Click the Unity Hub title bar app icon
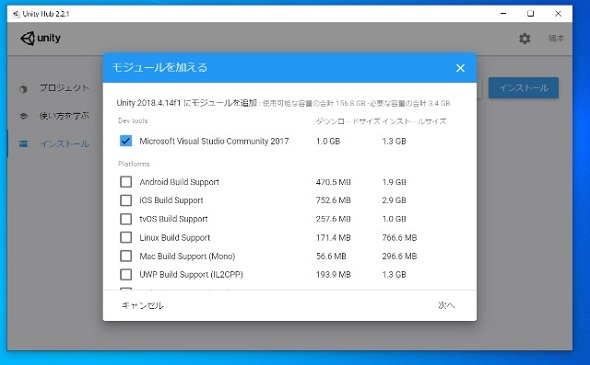Viewport: 590px width, 365px height. click(16, 14)
